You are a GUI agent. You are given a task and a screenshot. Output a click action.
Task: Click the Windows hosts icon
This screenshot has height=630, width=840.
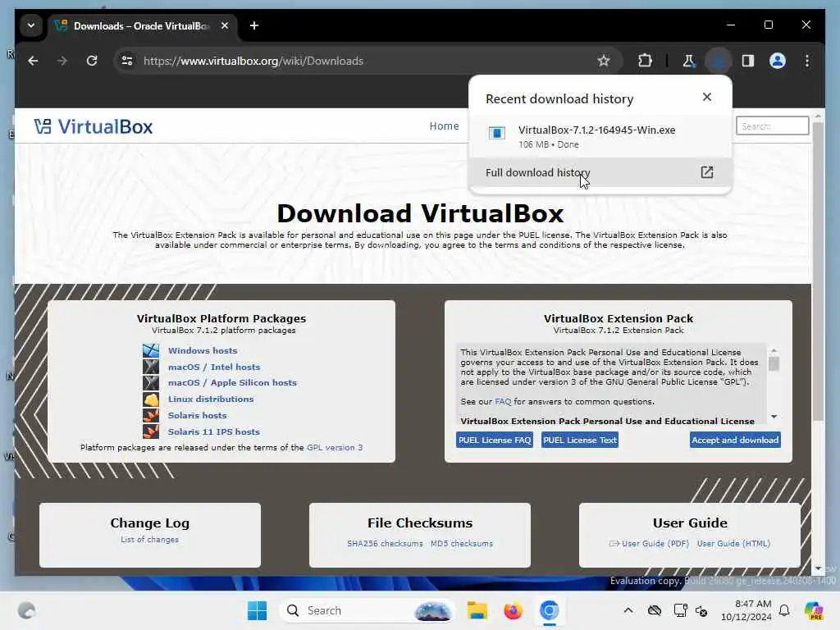[151, 351]
